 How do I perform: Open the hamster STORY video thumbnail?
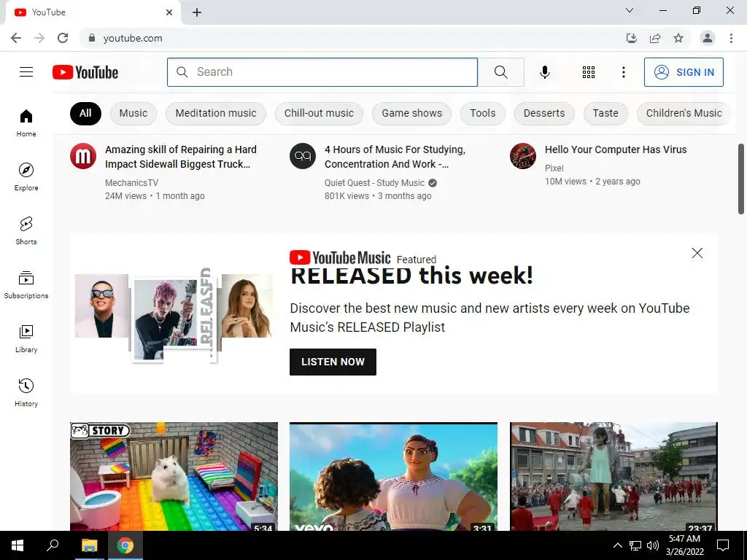click(x=174, y=476)
